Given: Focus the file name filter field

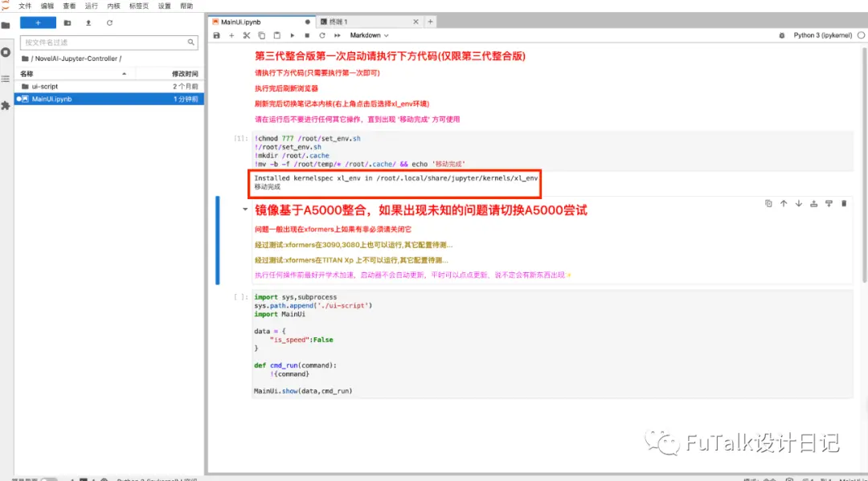Looking at the screenshot, I should pyautogui.click(x=109, y=43).
